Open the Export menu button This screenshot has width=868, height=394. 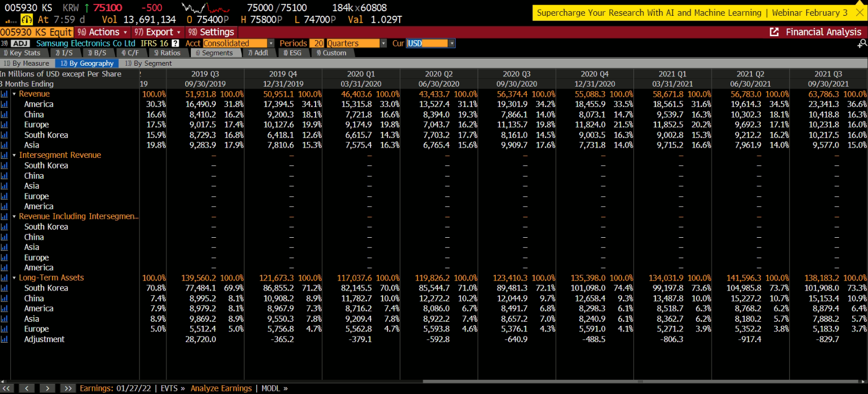(x=157, y=32)
